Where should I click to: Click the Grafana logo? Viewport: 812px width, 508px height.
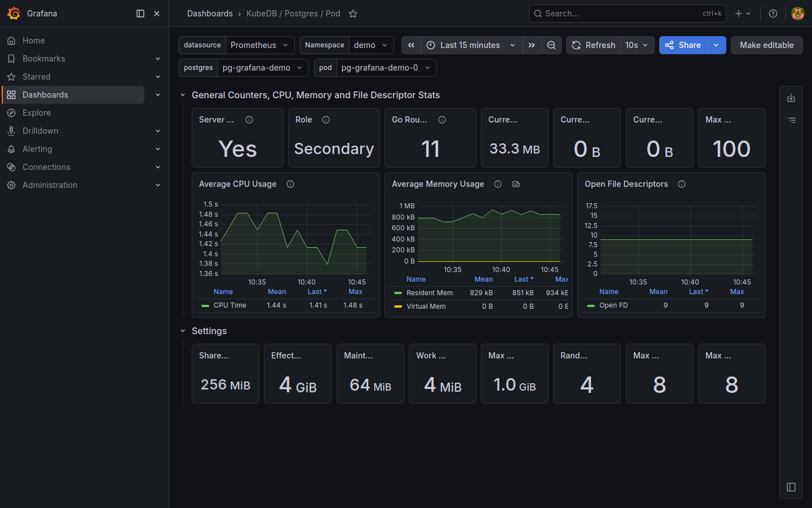(x=14, y=14)
